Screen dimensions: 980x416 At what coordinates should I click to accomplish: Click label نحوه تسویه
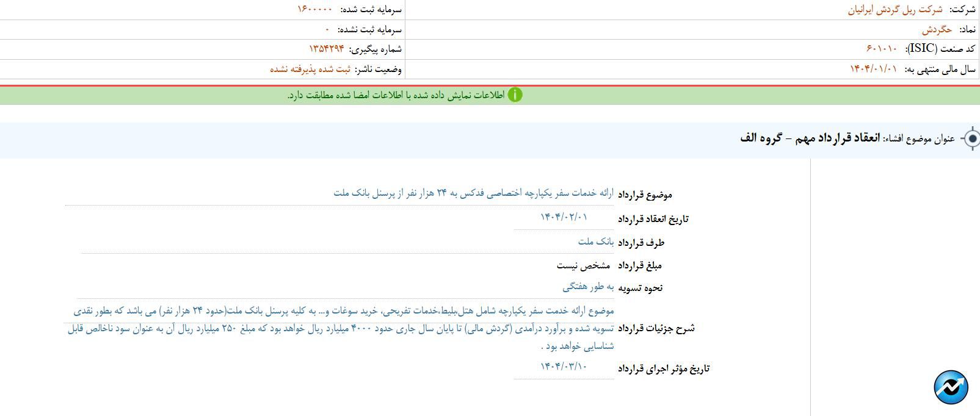[x=641, y=288]
